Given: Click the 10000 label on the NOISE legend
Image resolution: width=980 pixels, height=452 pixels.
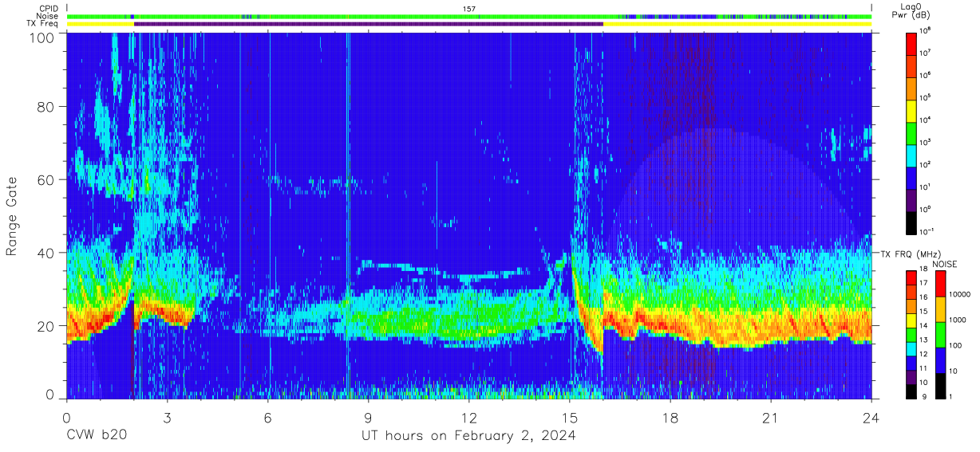Looking at the screenshot, I should (959, 294).
